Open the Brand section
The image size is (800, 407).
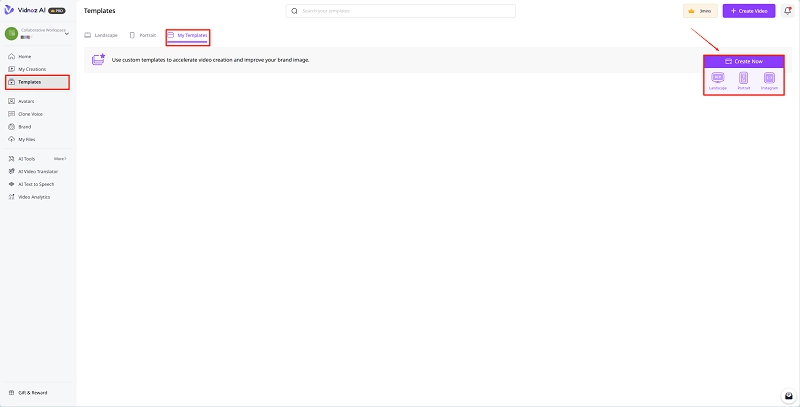point(25,127)
